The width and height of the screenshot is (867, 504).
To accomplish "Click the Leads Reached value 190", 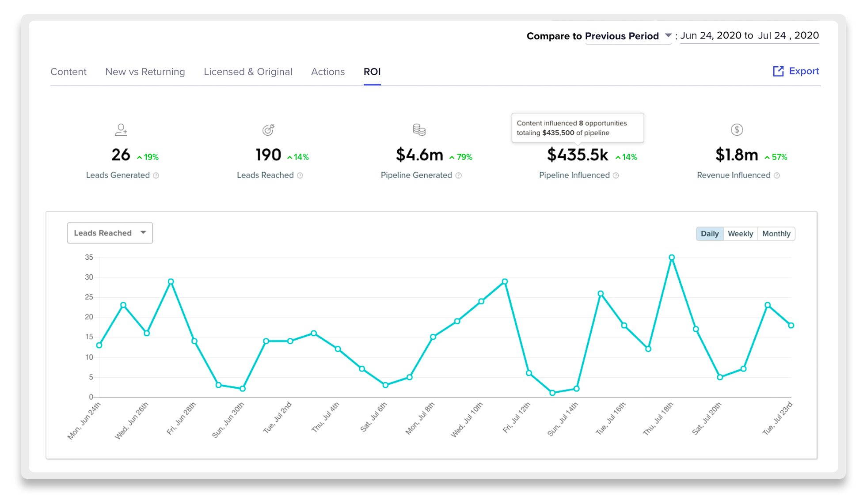I will (268, 155).
